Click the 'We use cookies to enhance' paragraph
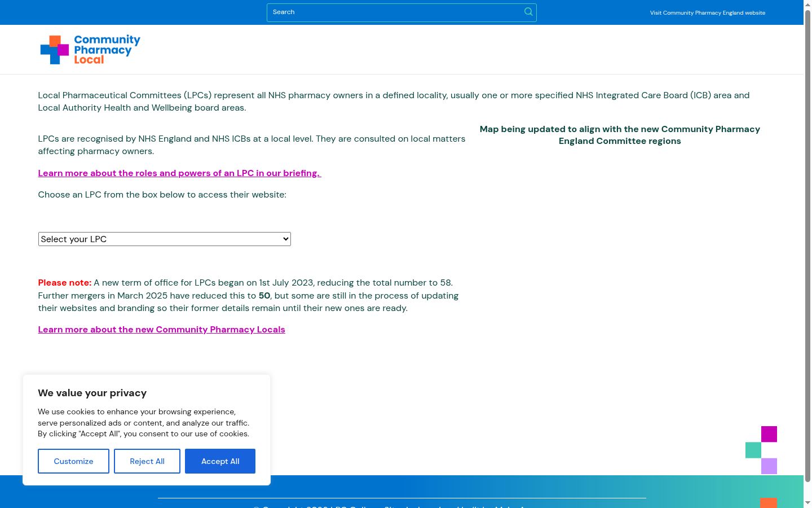The height and width of the screenshot is (508, 812). coord(143,423)
